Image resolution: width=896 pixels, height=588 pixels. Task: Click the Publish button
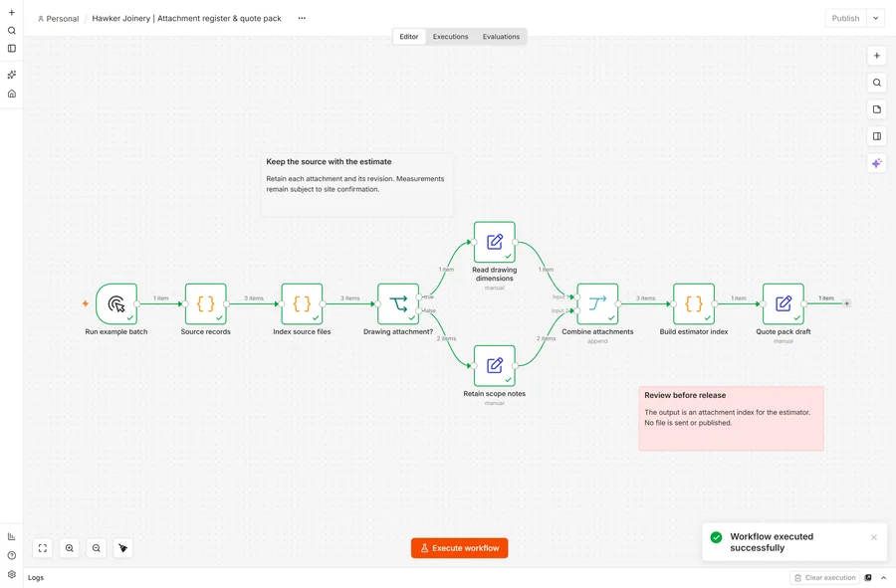point(845,18)
